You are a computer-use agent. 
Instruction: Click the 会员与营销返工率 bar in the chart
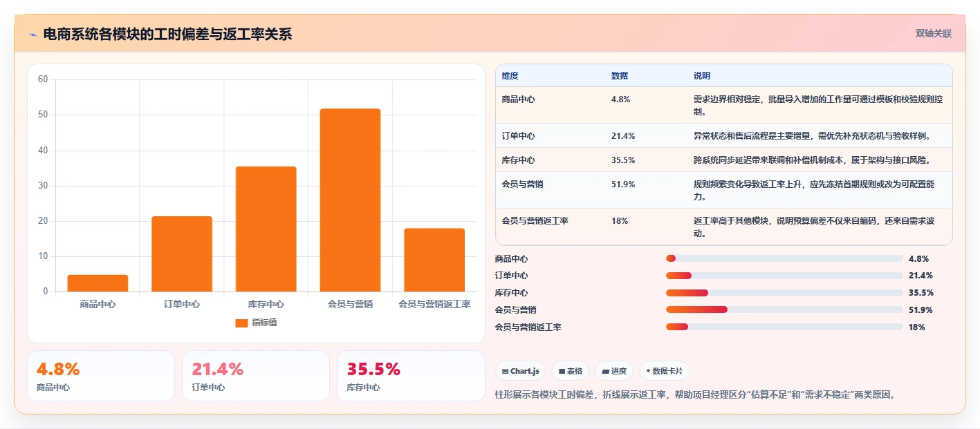[x=434, y=260]
